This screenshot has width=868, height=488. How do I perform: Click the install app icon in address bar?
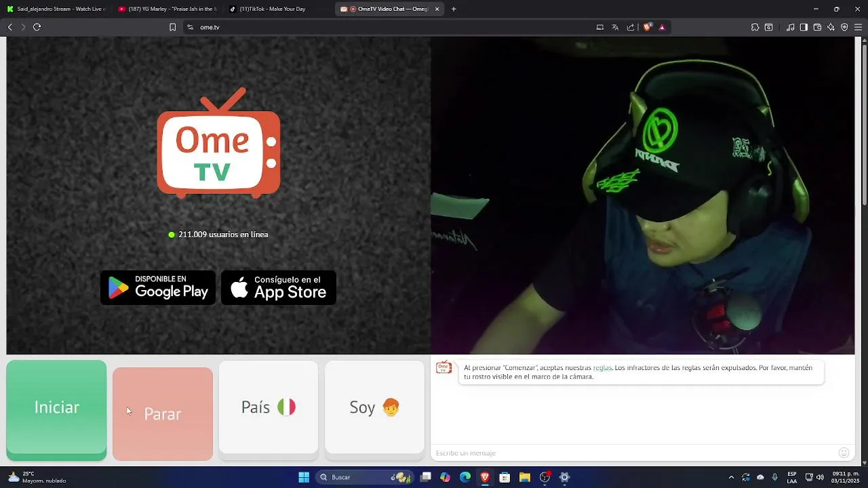pos(600,27)
